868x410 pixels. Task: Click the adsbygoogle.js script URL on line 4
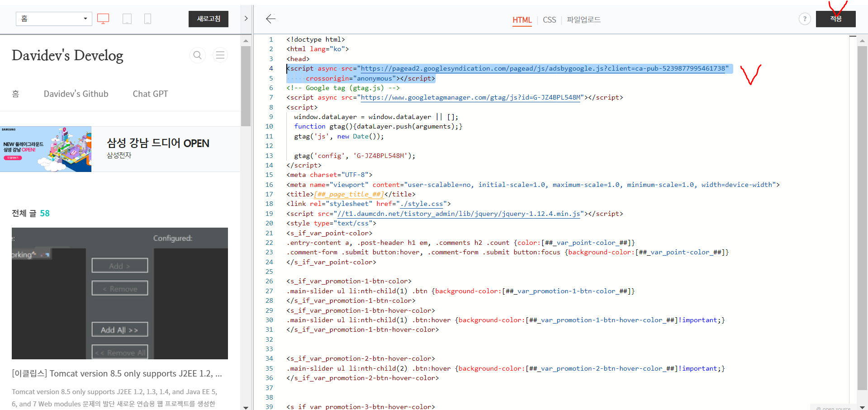point(543,68)
